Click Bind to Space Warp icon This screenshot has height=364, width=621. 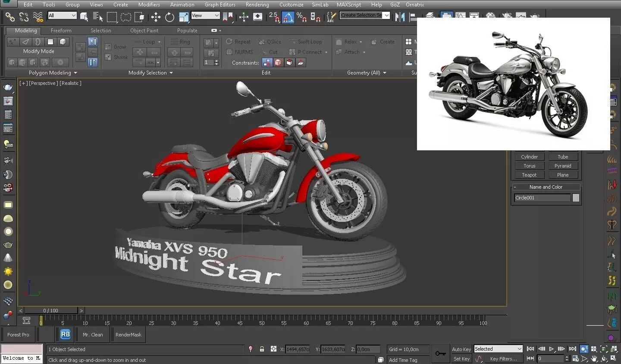coord(38,17)
